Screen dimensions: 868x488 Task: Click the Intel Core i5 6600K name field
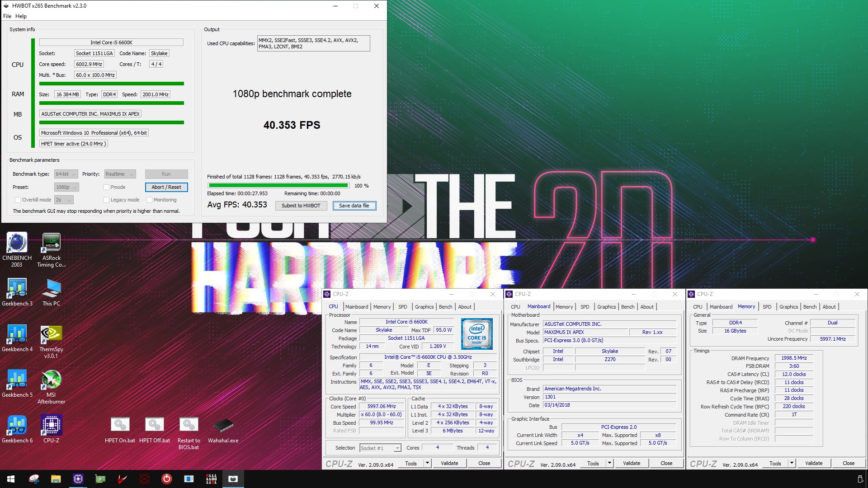coord(111,42)
